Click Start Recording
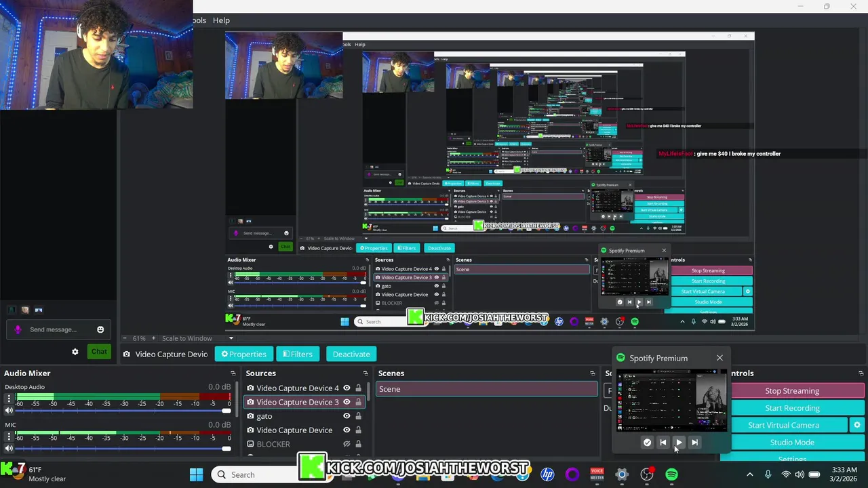The width and height of the screenshot is (868, 488). coord(792,408)
